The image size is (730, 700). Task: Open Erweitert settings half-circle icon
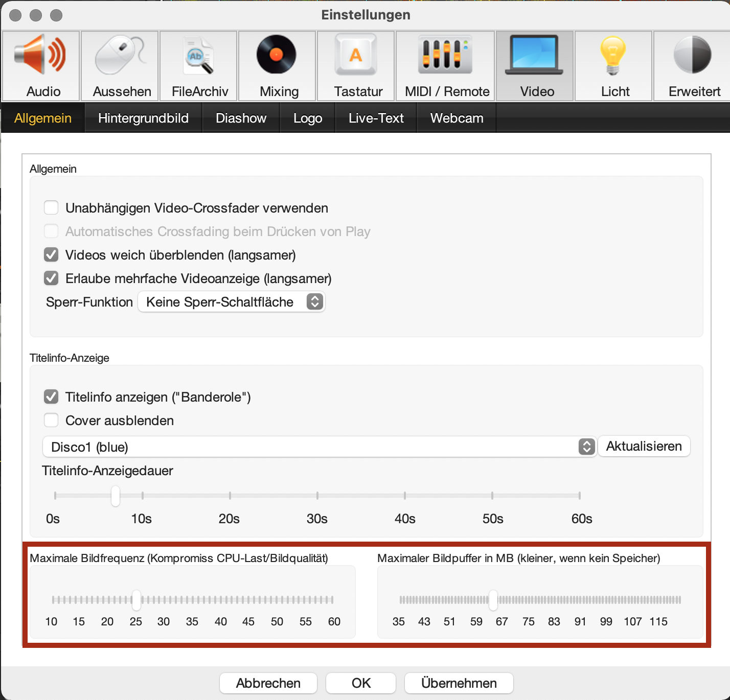coord(692,55)
